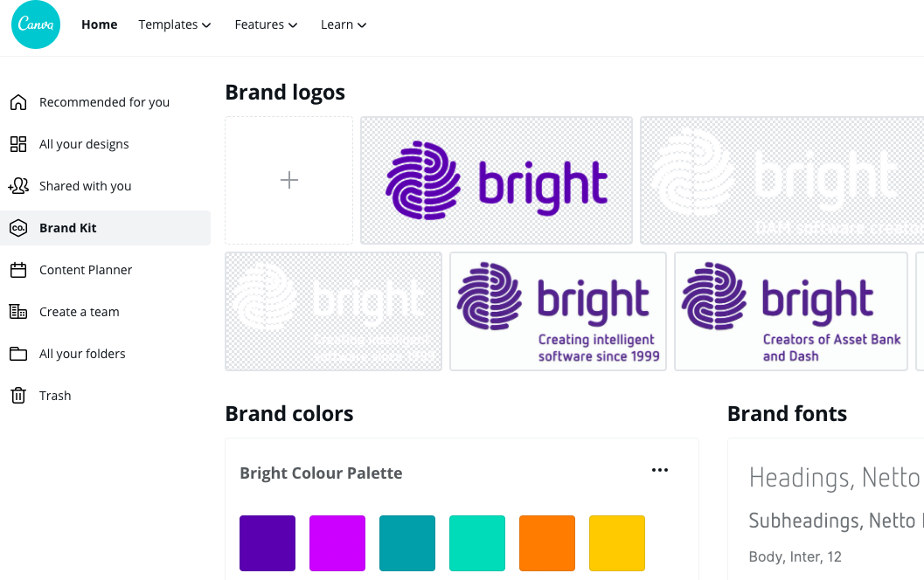Viewport: 924px width, 580px height.
Task: Expand the Learn chevron arrow
Action: pos(362,25)
